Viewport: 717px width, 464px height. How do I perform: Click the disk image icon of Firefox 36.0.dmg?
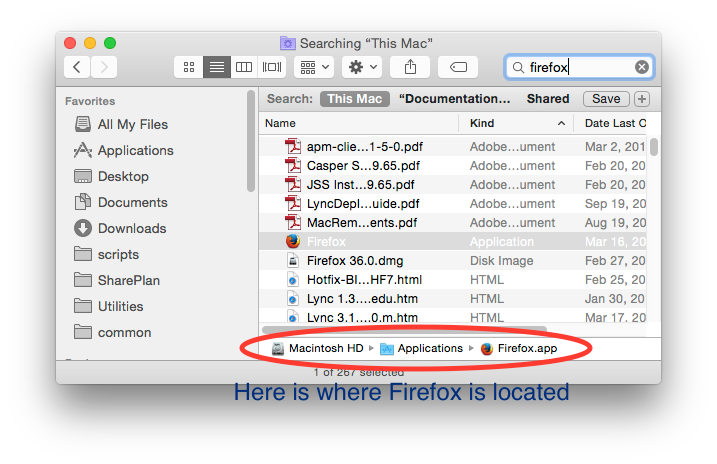(293, 261)
